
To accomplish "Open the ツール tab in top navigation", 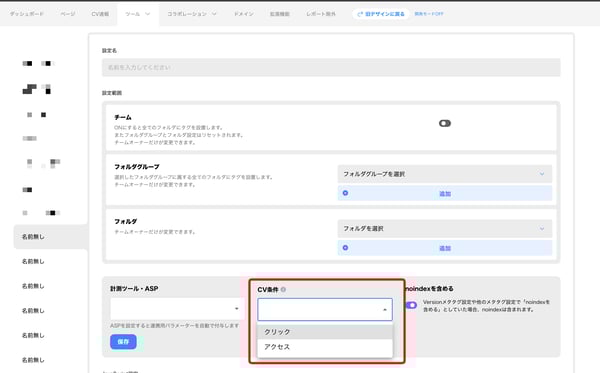I will click(x=138, y=14).
